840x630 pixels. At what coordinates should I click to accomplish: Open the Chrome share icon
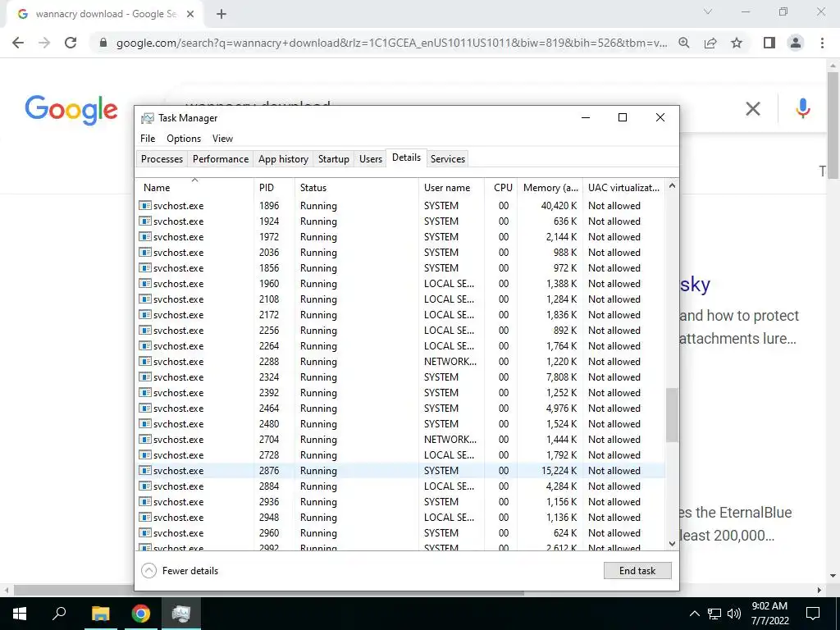[x=710, y=43]
